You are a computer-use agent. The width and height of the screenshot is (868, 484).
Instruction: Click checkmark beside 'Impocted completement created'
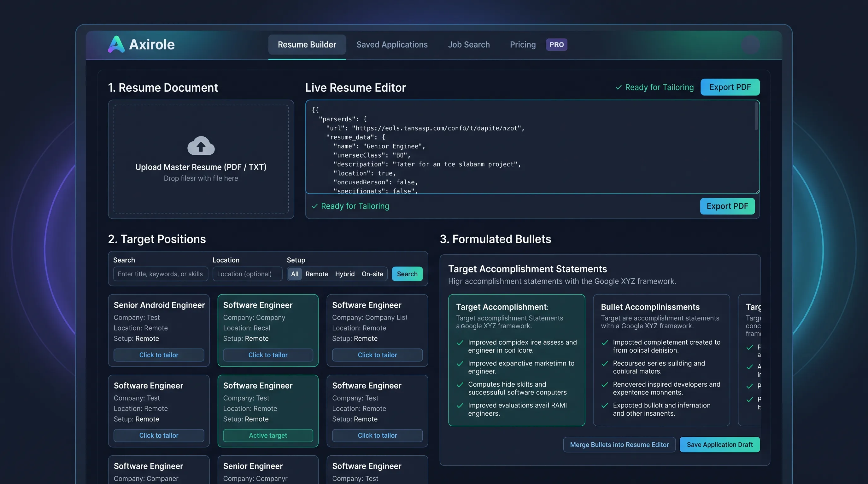click(x=605, y=343)
